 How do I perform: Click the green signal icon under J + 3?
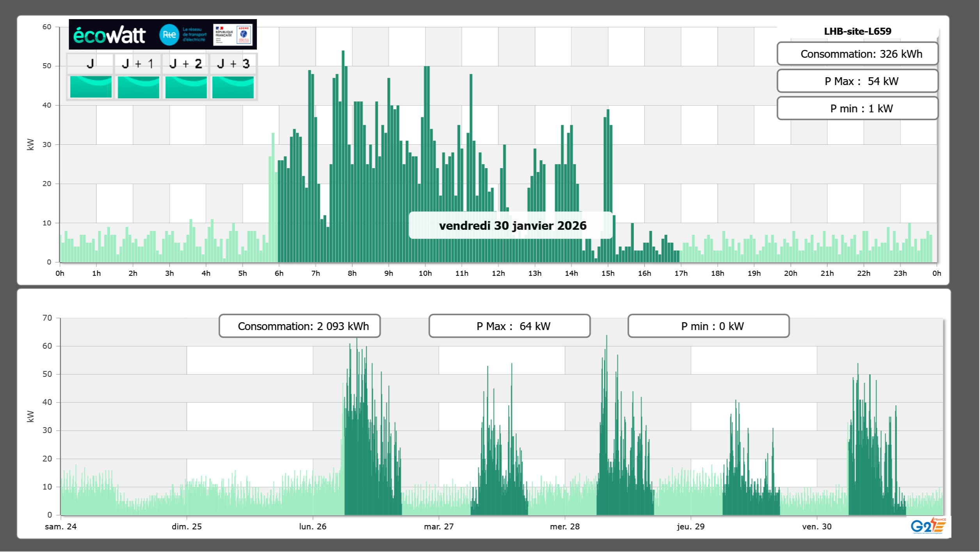coord(233,87)
